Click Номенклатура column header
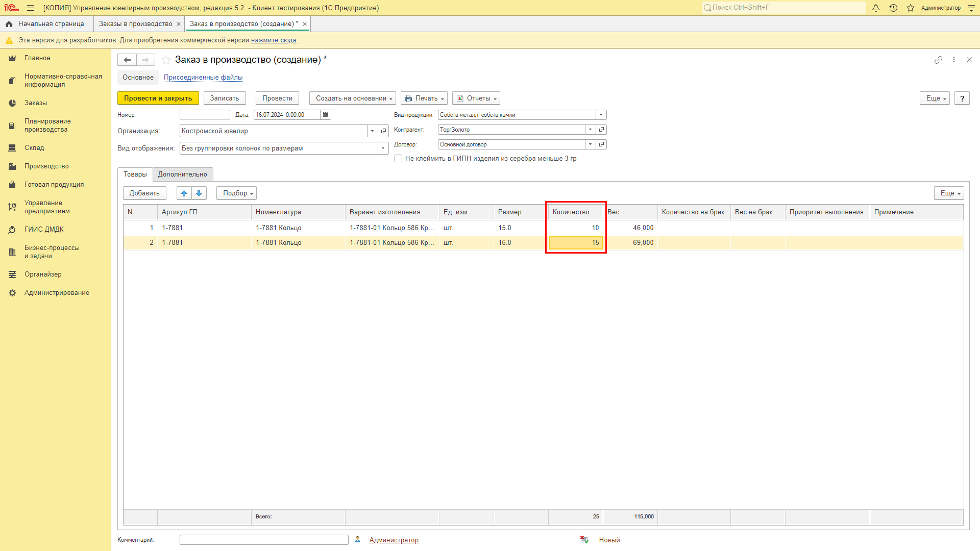The height and width of the screenshot is (551, 980). click(x=298, y=212)
